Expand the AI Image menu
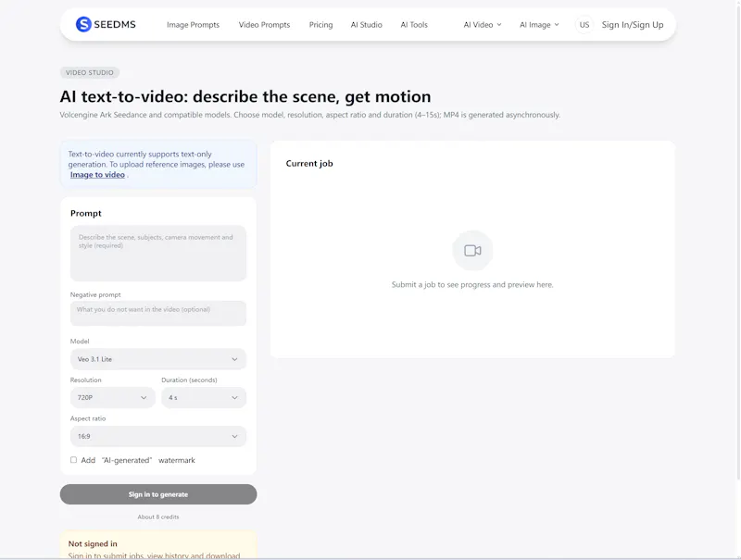 coord(539,25)
